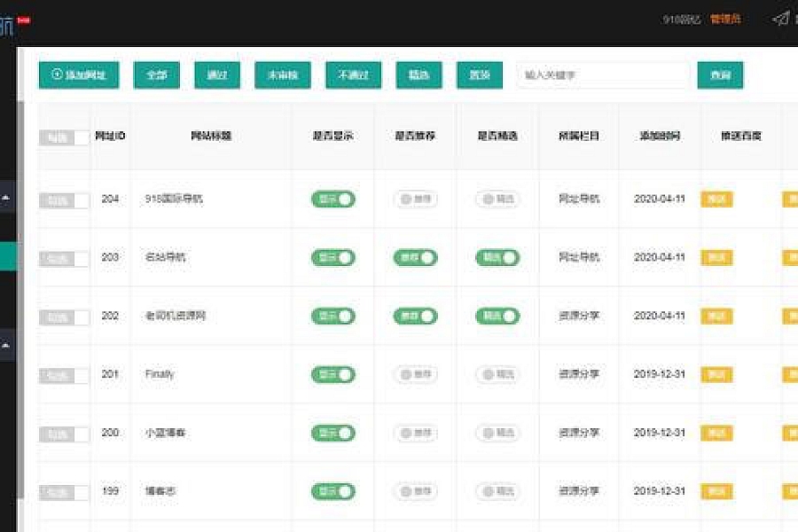Click date 2019-12-31 in row 199
The image size is (798, 532).
click(x=660, y=491)
